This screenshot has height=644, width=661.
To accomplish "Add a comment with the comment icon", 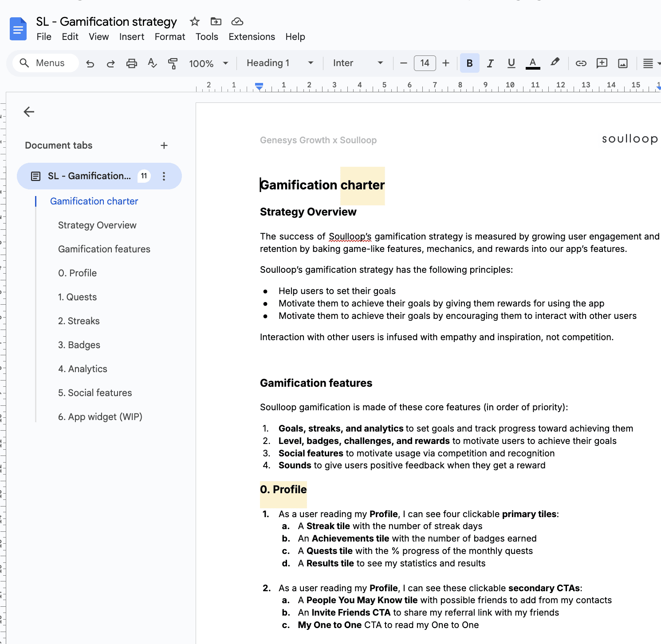I will pyautogui.click(x=602, y=63).
